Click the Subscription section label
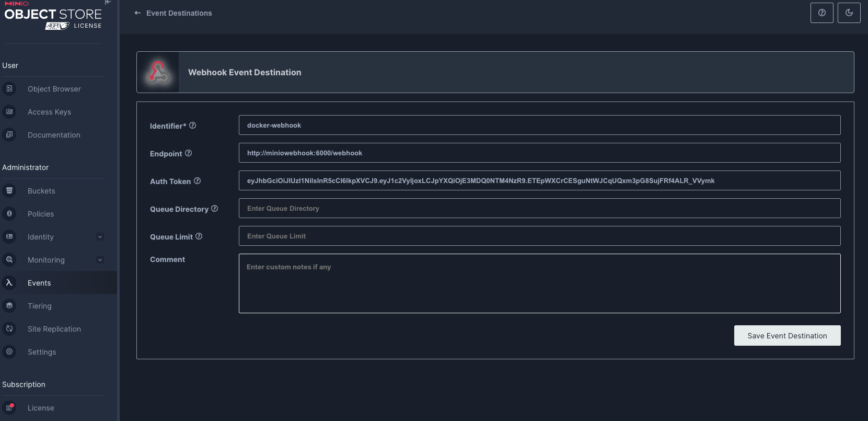The height and width of the screenshot is (421, 868). pyautogui.click(x=24, y=384)
